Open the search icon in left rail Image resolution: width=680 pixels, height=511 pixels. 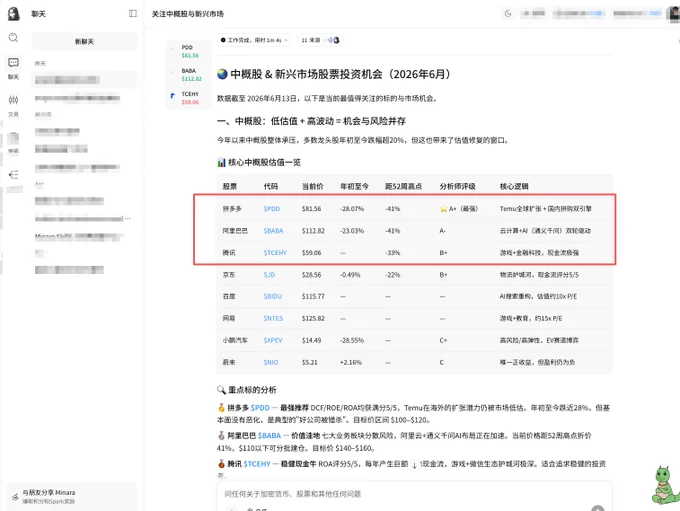13,38
